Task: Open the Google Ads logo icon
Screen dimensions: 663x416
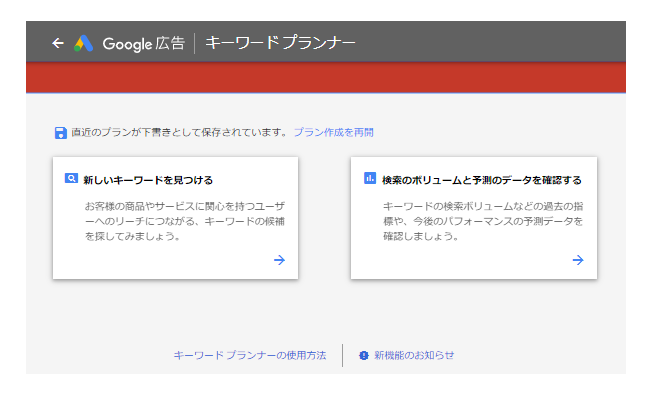Action: [x=83, y=43]
